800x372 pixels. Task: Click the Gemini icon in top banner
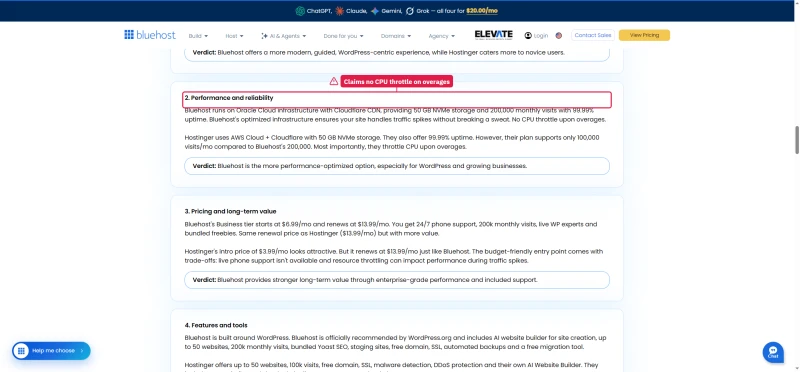374,11
